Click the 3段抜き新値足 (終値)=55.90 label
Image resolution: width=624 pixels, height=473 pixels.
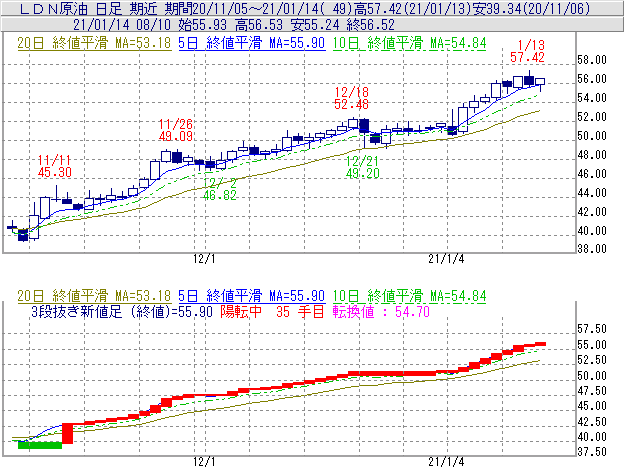[x=122, y=311]
